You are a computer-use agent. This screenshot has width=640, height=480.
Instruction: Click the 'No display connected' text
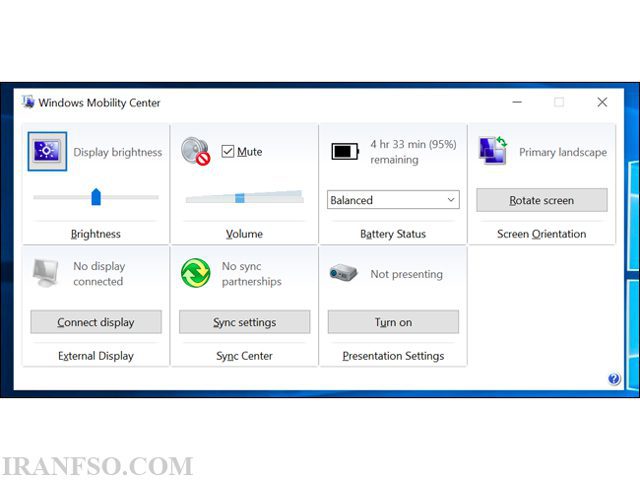99,274
